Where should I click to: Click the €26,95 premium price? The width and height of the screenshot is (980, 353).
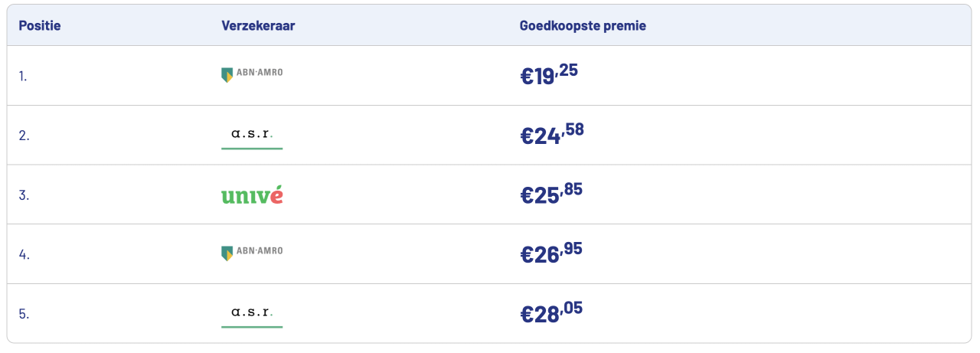coord(551,253)
